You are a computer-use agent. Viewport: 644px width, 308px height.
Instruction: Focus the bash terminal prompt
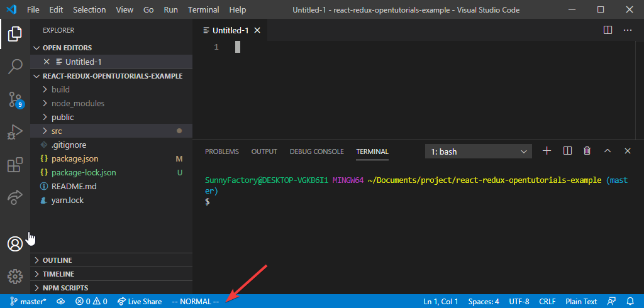coord(208,202)
